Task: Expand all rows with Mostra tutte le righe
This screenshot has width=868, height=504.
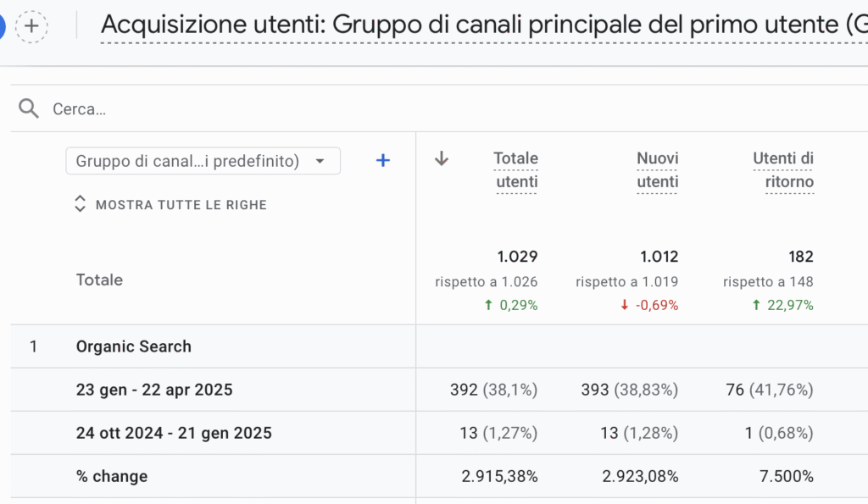Action: [181, 204]
